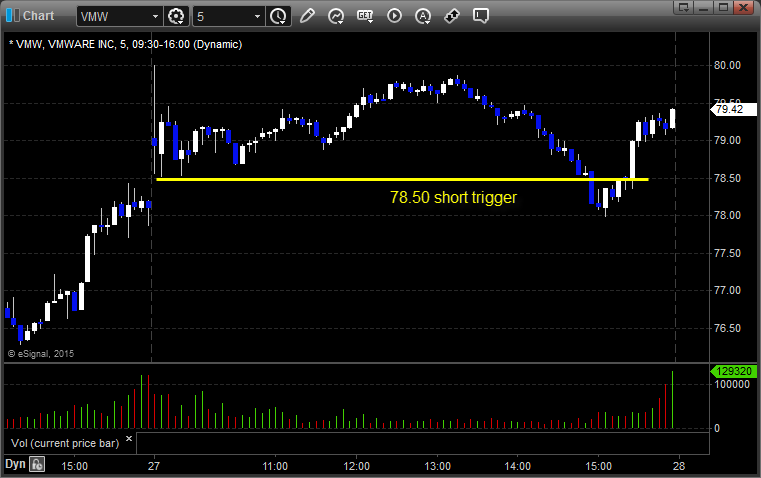Screen dimensions: 761x478
Task: Click the 28 date axis label
Action: [x=679, y=466]
